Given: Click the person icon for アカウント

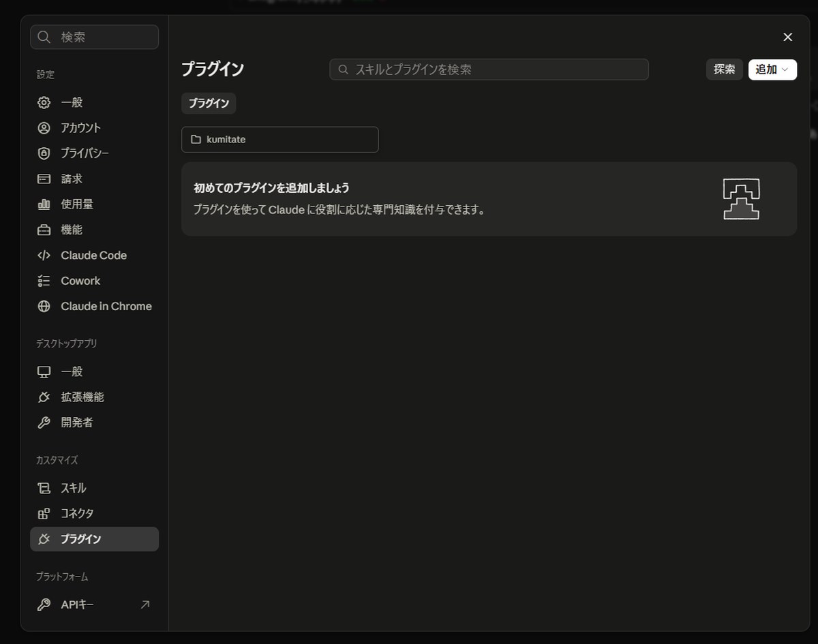Looking at the screenshot, I should [44, 128].
